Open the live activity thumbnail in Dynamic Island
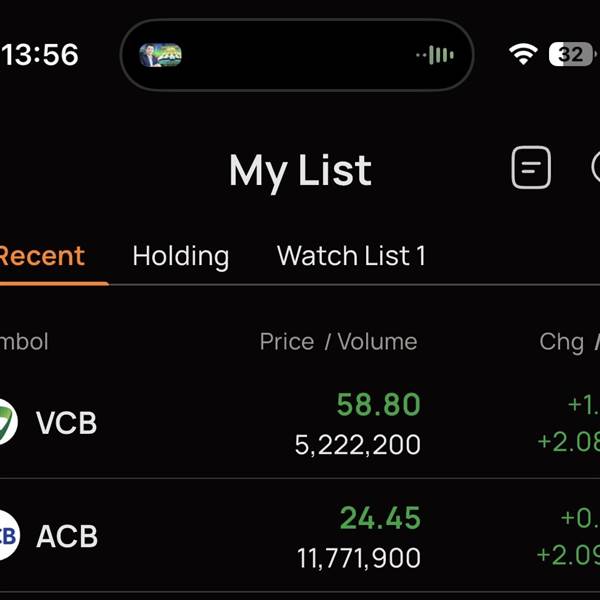 (x=160, y=55)
